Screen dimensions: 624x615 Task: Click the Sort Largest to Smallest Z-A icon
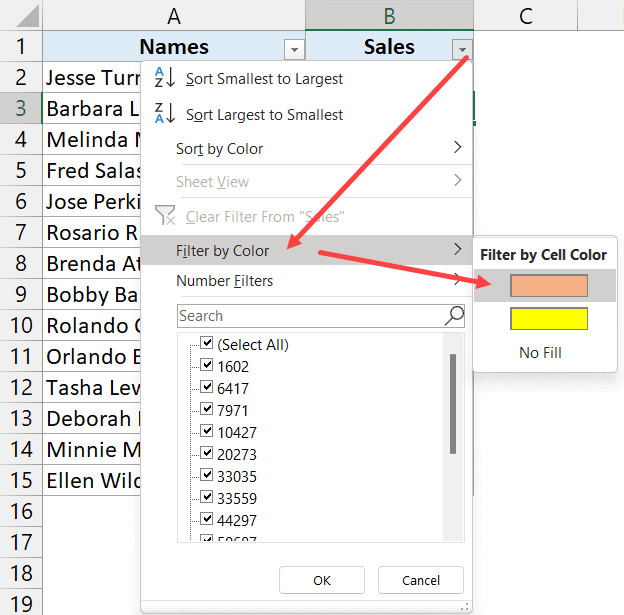pyautogui.click(x=165, y=114)
